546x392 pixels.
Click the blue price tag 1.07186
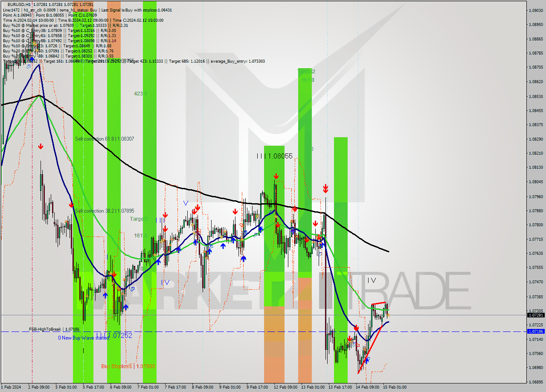click(536, 331)
